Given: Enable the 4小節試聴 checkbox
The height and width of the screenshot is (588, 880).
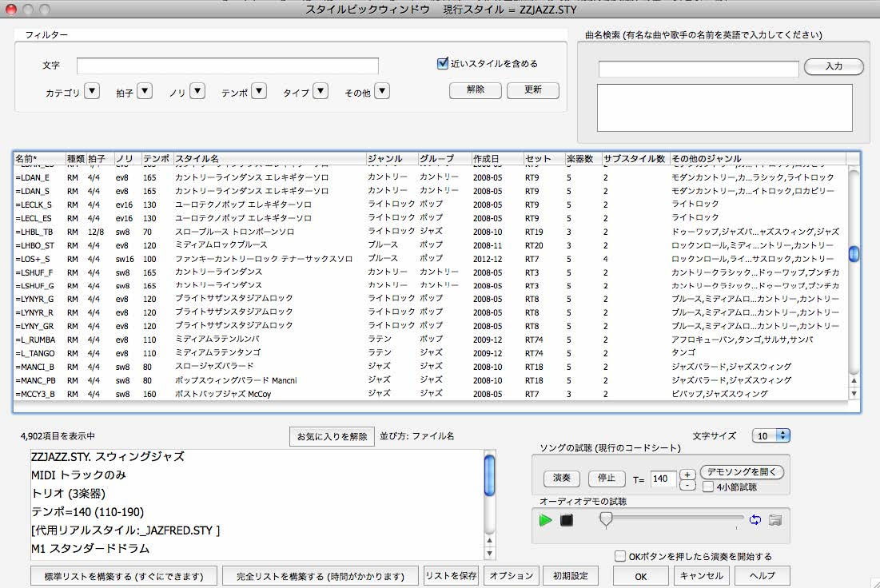Looking at the screenshot, I should [708, 487].
